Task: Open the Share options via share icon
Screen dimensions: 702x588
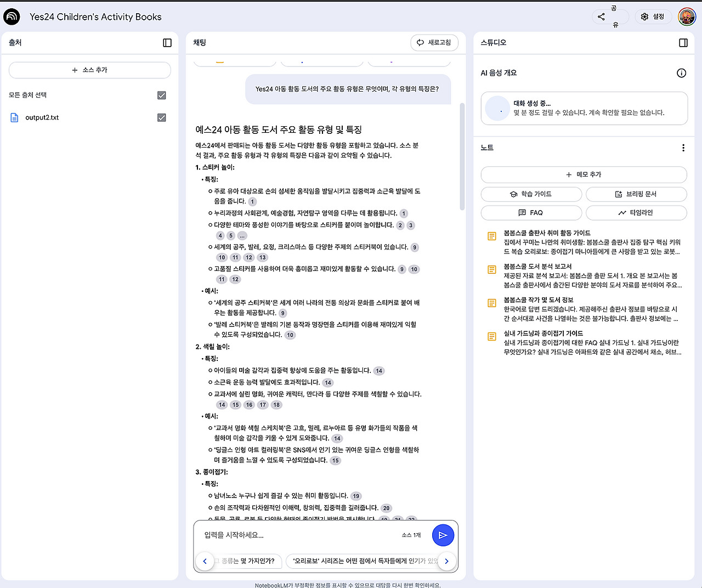Action: pyautogui.click(x=601, y=17)
